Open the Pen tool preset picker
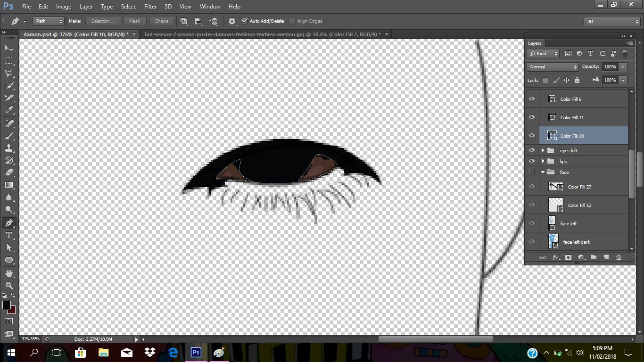 point(18,21)
